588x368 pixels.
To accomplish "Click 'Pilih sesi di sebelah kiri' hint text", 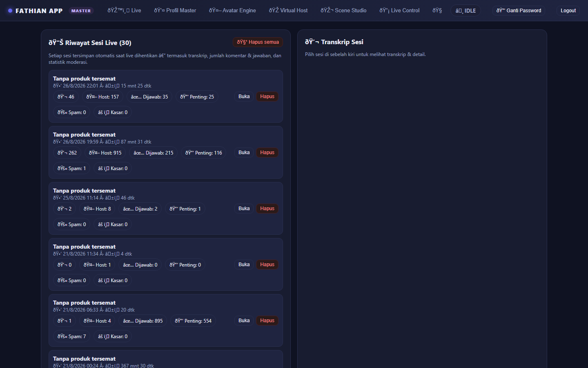I will pos(365,54).
